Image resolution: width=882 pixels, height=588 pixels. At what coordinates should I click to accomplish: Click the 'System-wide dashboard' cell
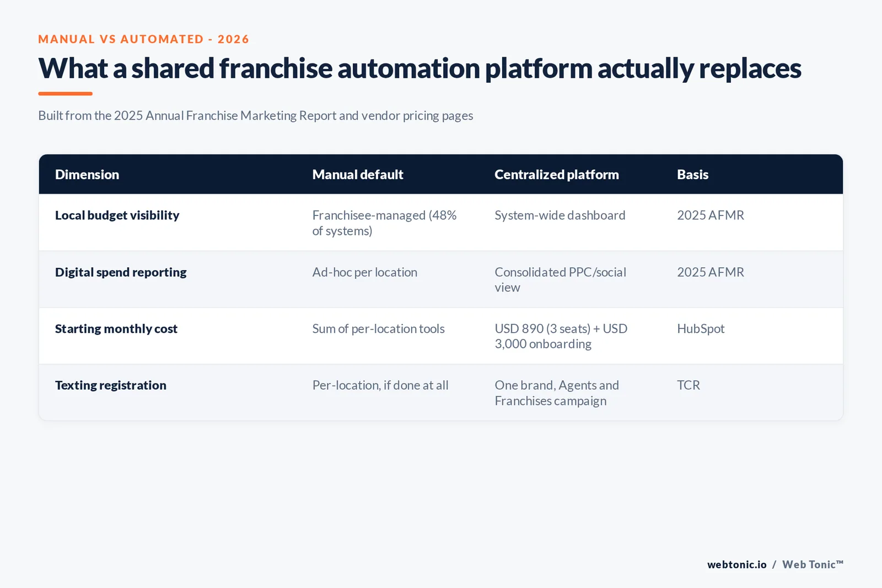(560, 215)
